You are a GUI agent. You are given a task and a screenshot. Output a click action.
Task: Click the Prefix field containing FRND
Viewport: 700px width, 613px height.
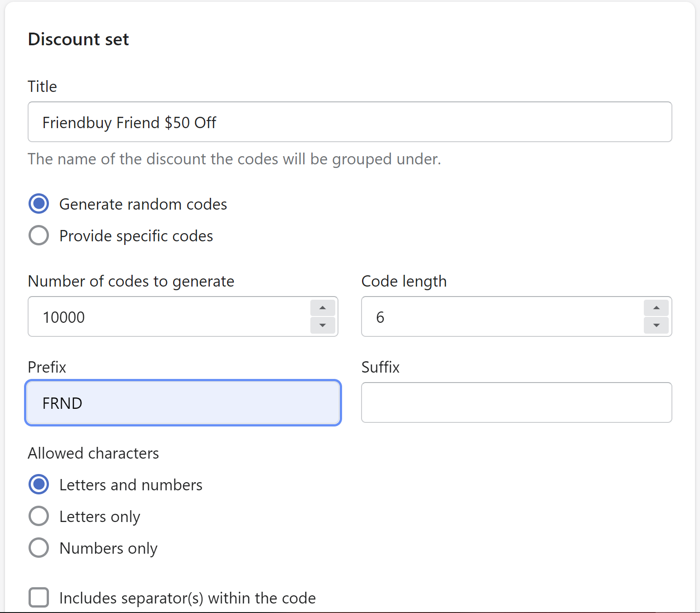pos(183,403)
